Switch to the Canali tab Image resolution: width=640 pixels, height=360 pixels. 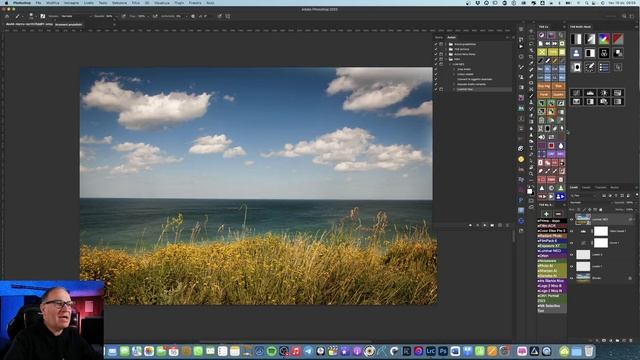point(586,187)
